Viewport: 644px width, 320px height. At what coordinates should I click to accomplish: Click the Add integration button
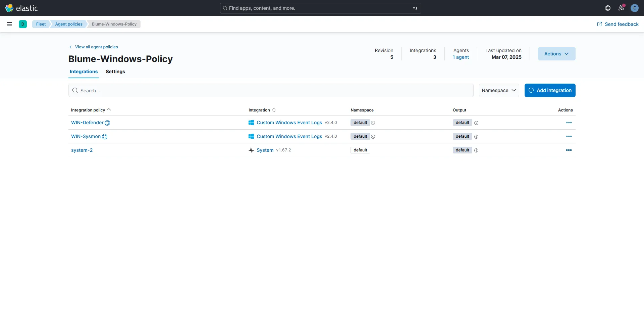(x=550, y=90)
